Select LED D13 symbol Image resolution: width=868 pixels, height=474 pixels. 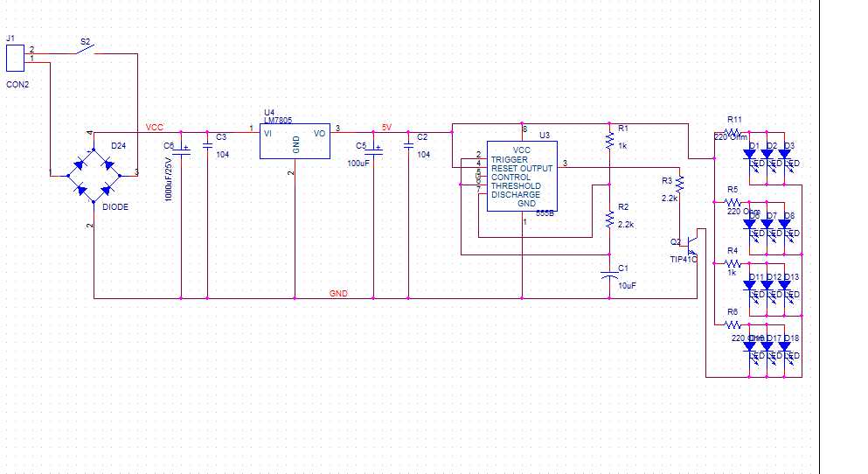click(784, 286)
